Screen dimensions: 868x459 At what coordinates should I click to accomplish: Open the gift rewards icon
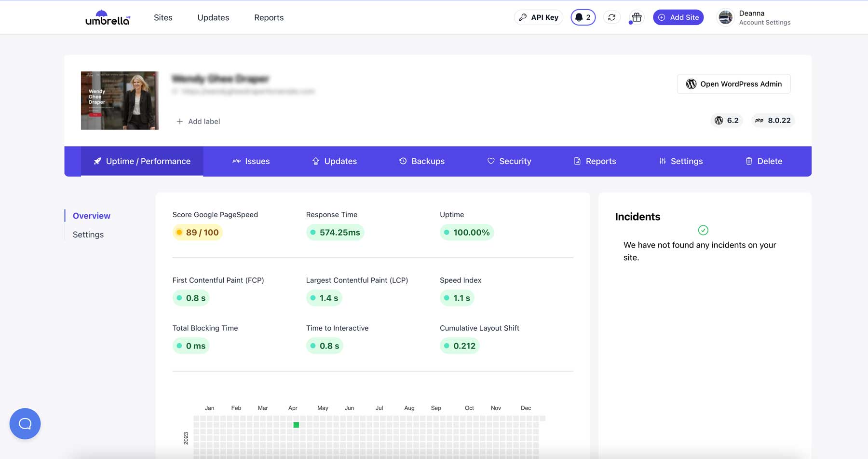pos(636,17)
